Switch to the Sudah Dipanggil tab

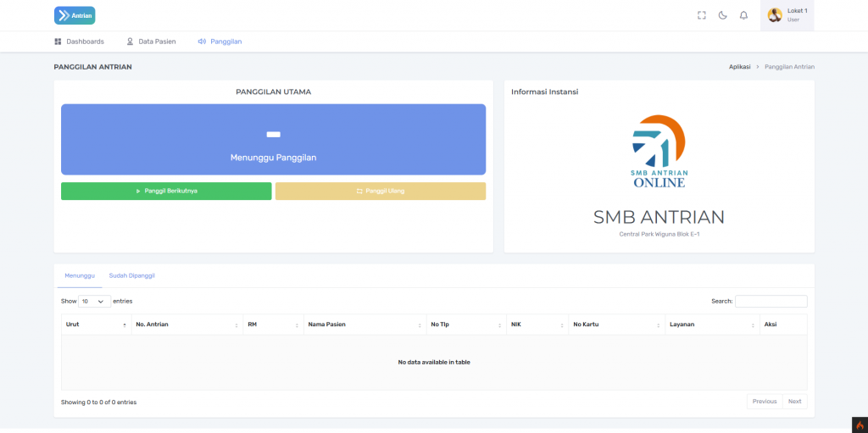(131, 275)
